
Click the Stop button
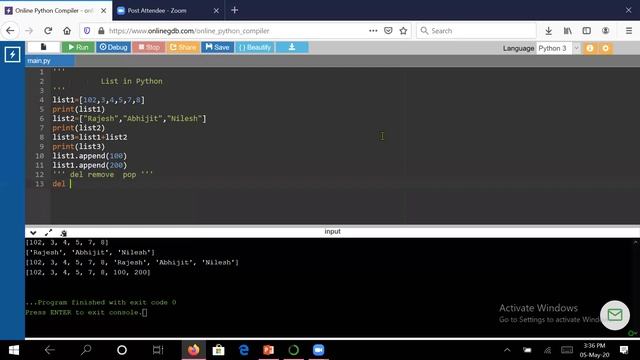click(149, 47)
